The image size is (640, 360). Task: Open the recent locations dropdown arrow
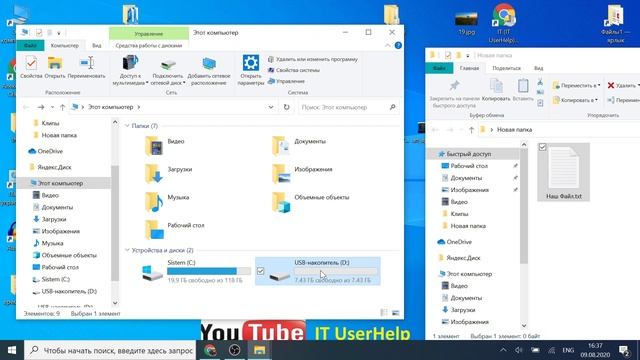tap(52, 107)
